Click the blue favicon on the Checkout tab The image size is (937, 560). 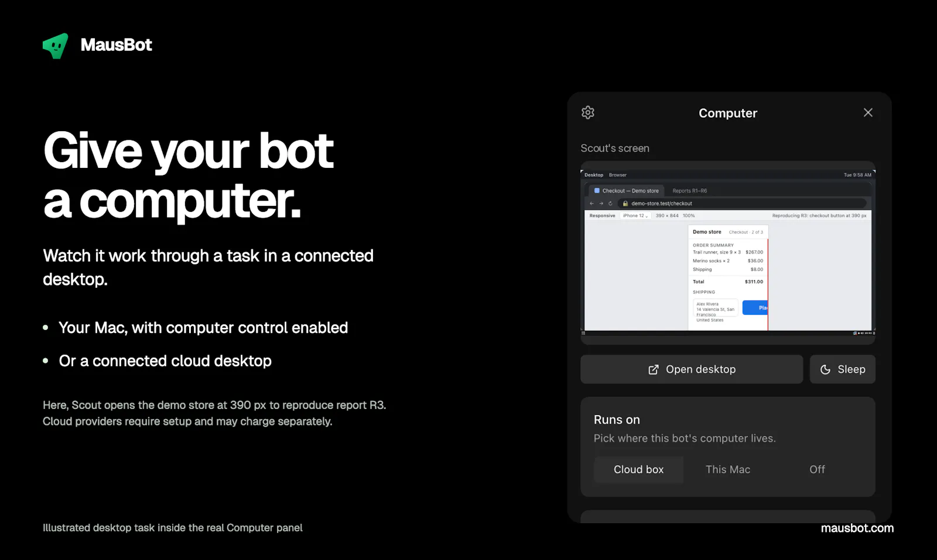point(597,191)
